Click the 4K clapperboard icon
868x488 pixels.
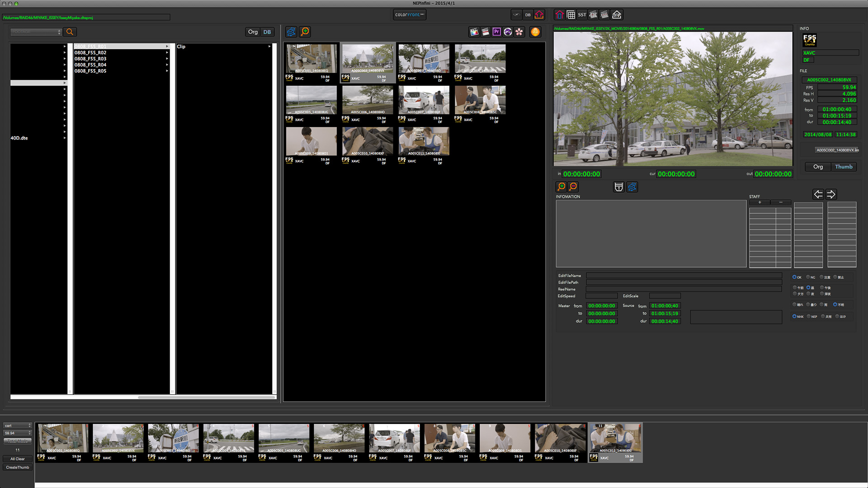[x=593, y=15]
